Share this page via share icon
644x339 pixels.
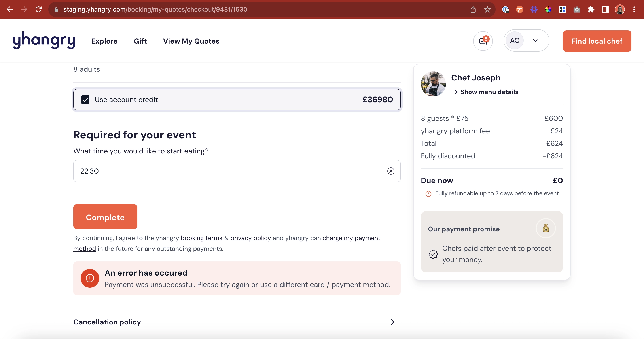point(473,9)
